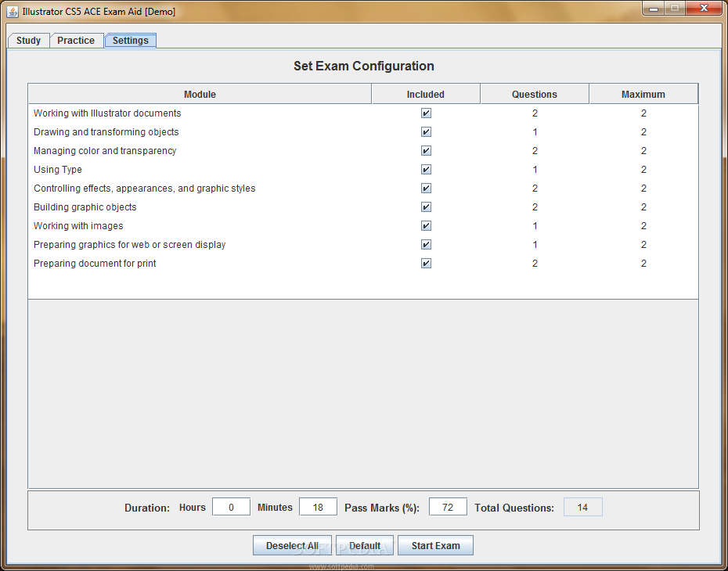Uncheck Preparing document for print module
The height and width of the screenshot is (571, 728).
coord(426,264)
